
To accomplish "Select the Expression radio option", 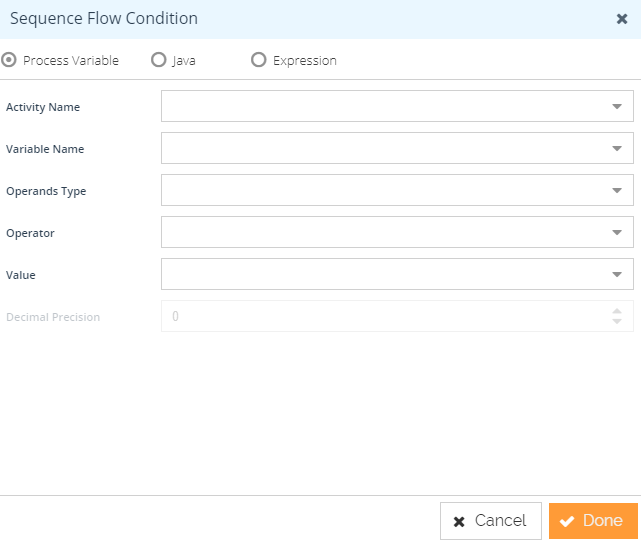I will click(259, 60).
